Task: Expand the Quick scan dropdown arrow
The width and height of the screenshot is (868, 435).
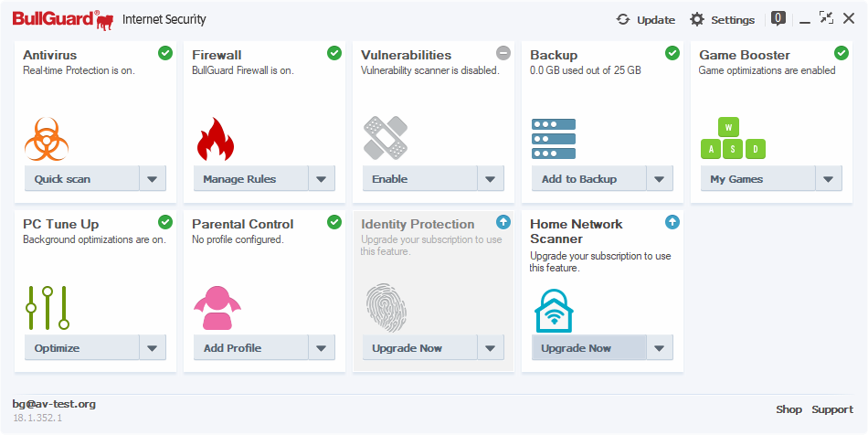Action: pyautogui.click(x=153, y=179)
